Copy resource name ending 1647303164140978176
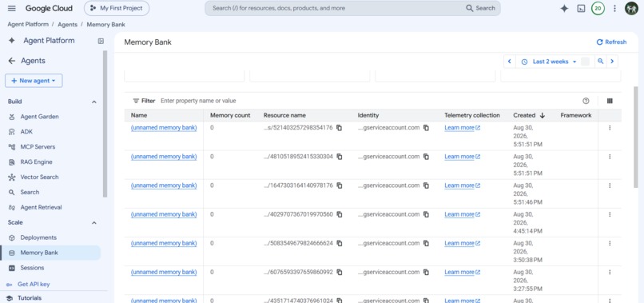This screenshot has width=644, height=303. (x=340, y=185)
